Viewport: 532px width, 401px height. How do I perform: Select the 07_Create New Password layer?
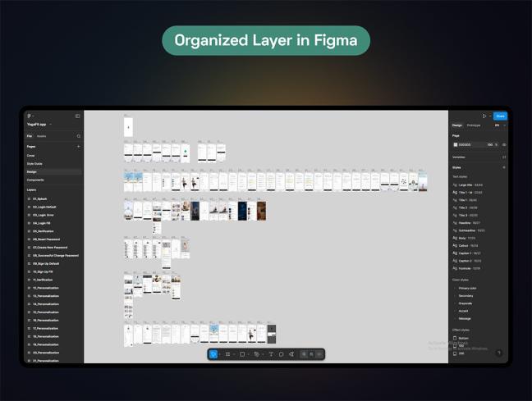pos(51,247)
